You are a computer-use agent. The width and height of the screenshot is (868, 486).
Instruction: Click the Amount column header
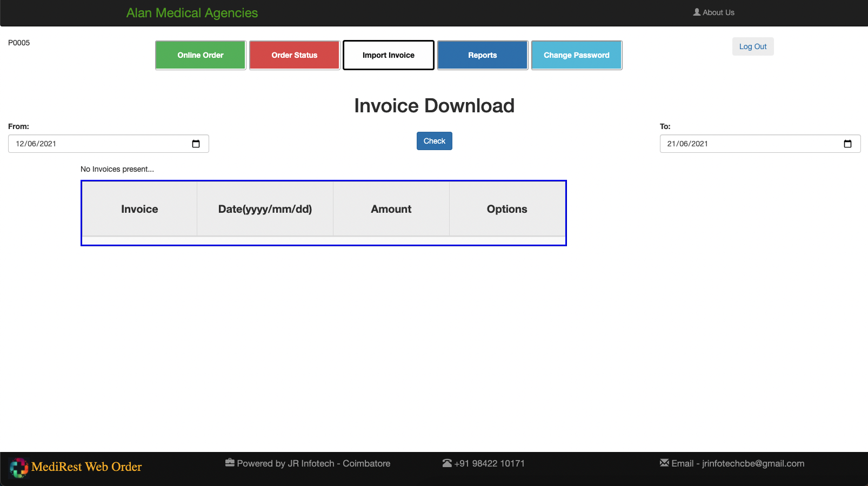pyautogui.click(x=391, y=209)
